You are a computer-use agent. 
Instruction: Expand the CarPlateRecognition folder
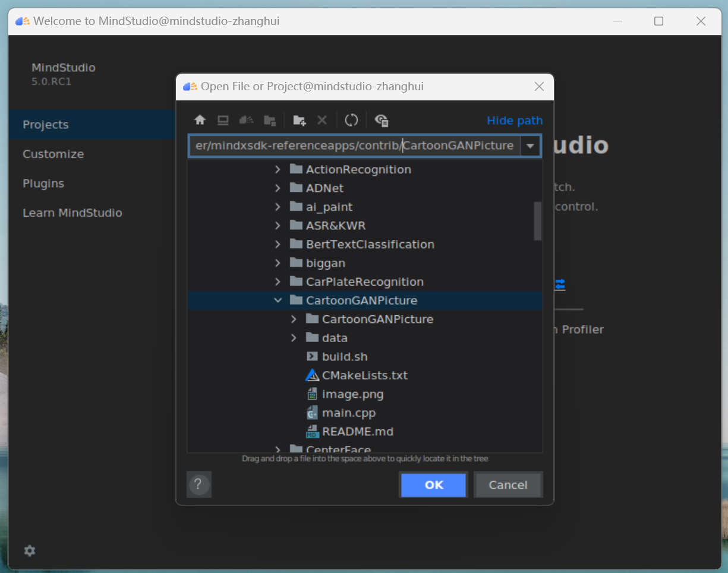(278, 281)
